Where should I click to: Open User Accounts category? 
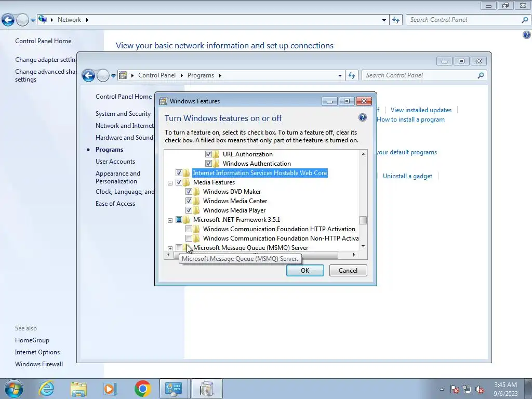click(115, 162)
